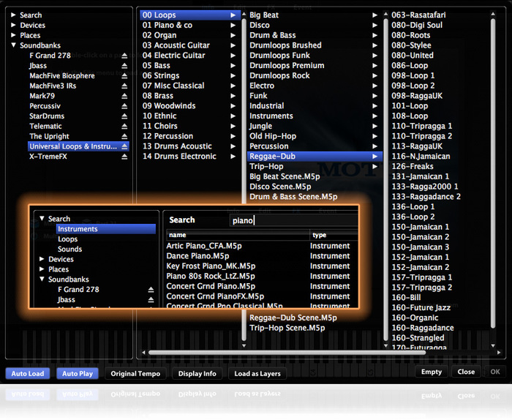Open the Drumloops Premium folder
Screen dimensions: 512x420
(x=314, y=66)
